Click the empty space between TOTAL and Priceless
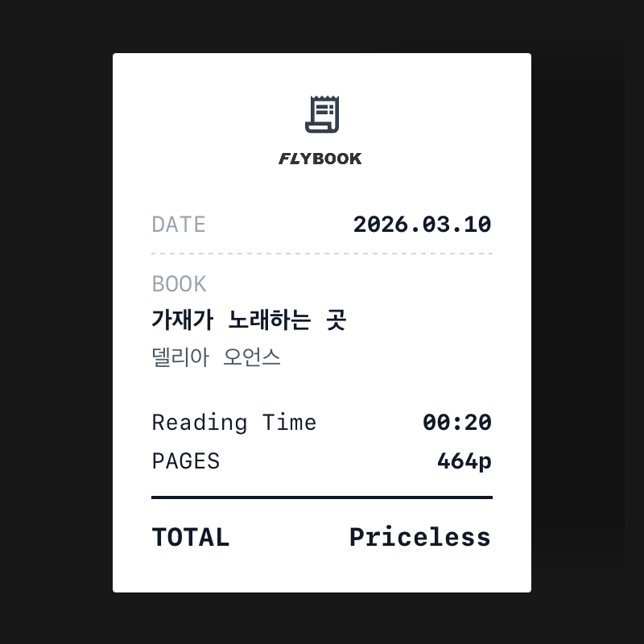The width and height of the screenshot is (644, 644). pos(290,537)
